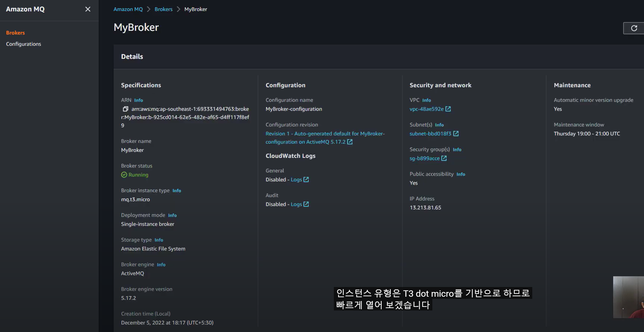Go to Amazon MQ breadcrumb link

click(128, 9)
